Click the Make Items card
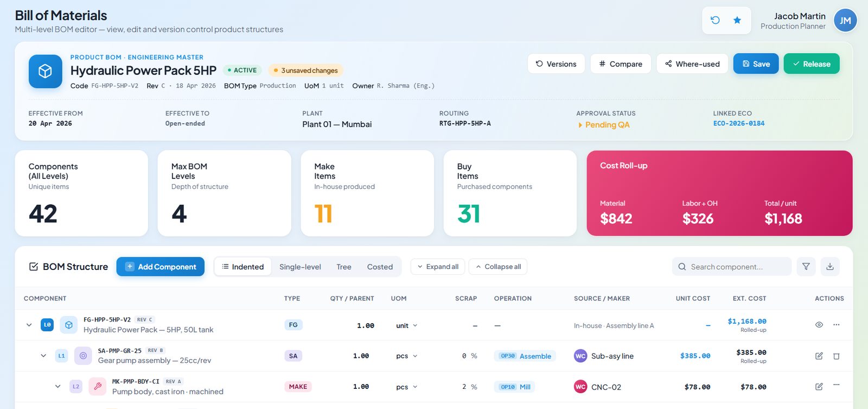Image resolution: width=868 pixels, height=409 pixels. coord(367,193)
